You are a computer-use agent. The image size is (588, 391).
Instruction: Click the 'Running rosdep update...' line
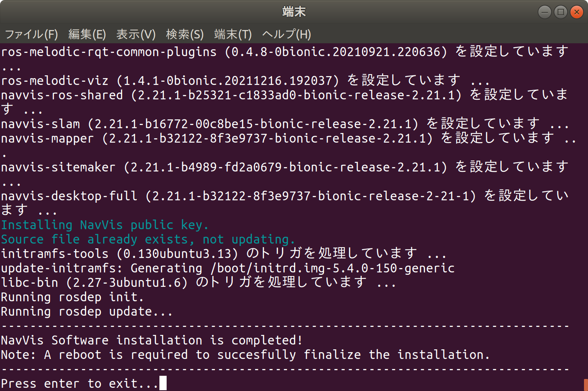[x=86, y=311]
